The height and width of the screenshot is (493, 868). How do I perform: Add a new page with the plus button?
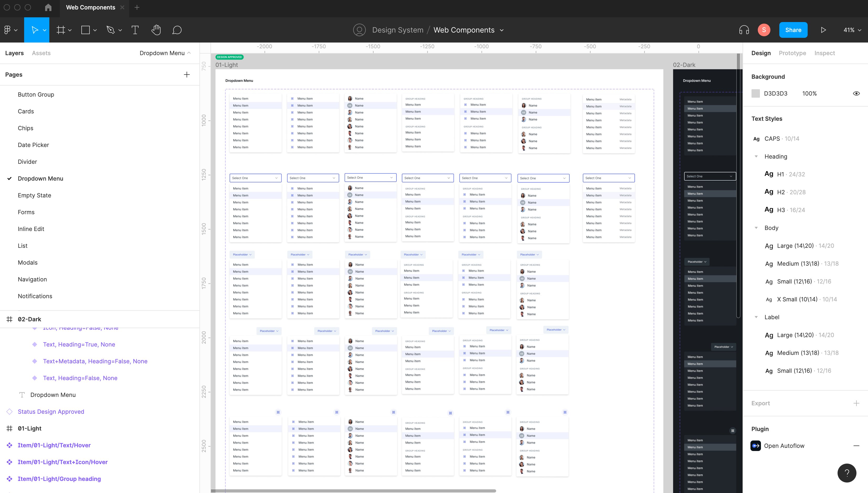click(x=187, y=75)
